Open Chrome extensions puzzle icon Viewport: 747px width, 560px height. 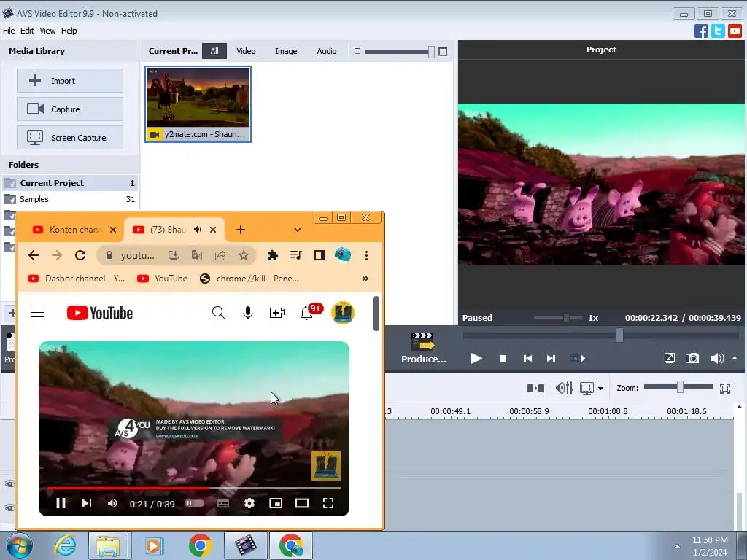273,255
